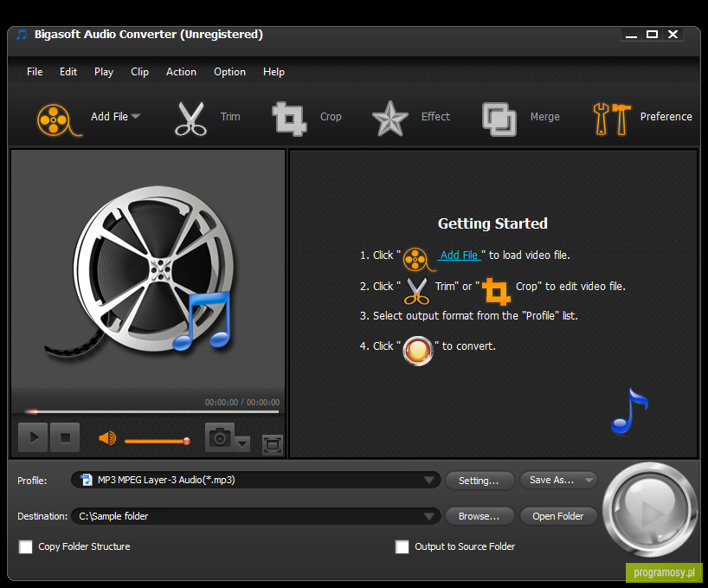Image resolution: width=708 pixels, height=588 pixels.
Task: Expand the Destination folder dropdown
Action: pyautogui.click(x=429, y=516)
